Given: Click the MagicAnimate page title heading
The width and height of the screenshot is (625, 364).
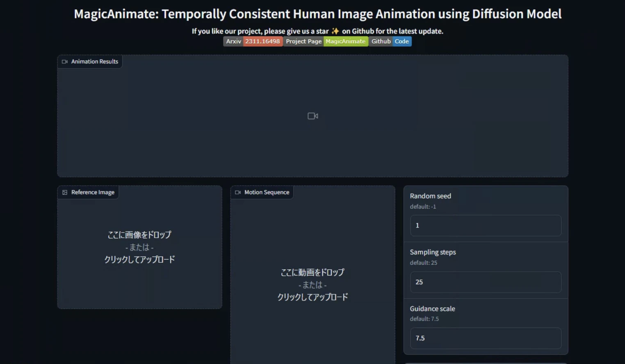Looking at the screenshot, I should click(x=317, y=14).
